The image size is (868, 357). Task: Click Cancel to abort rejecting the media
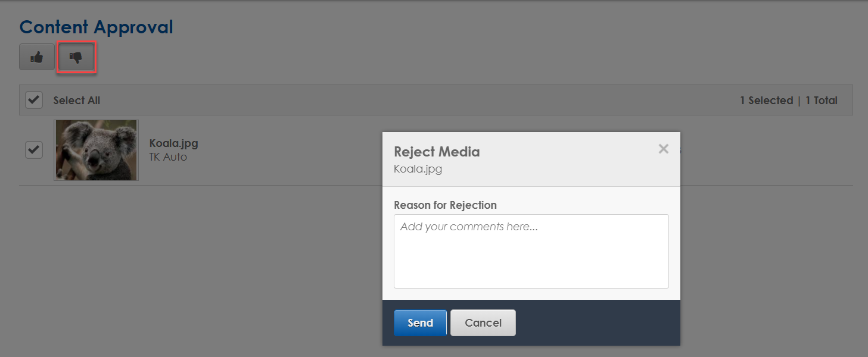point(483,322)
